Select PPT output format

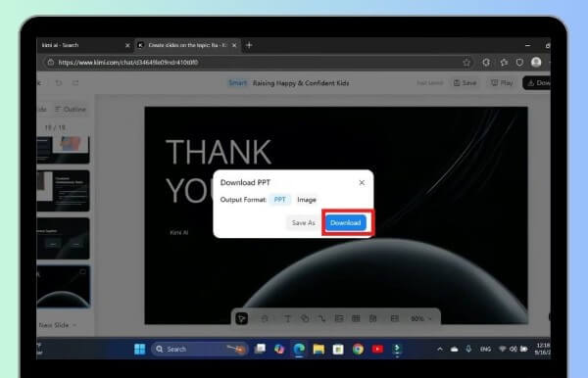[x=279, y=200]
